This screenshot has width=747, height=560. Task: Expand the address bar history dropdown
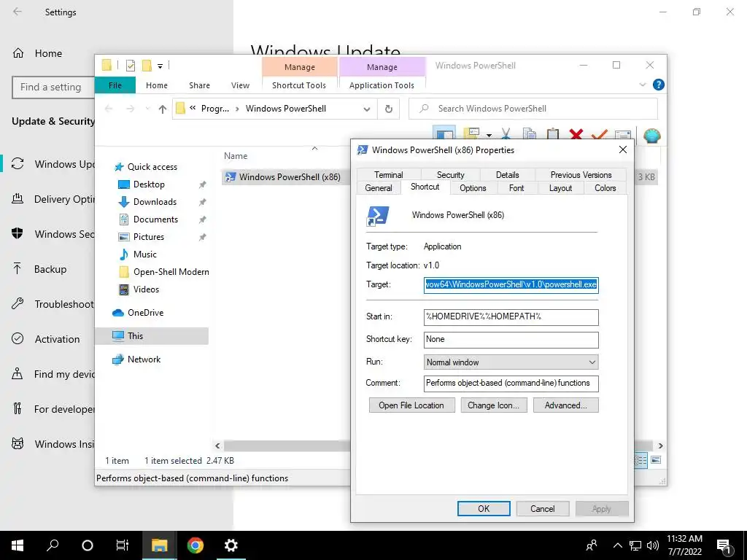pyautogui.click(x=367, y=109)
